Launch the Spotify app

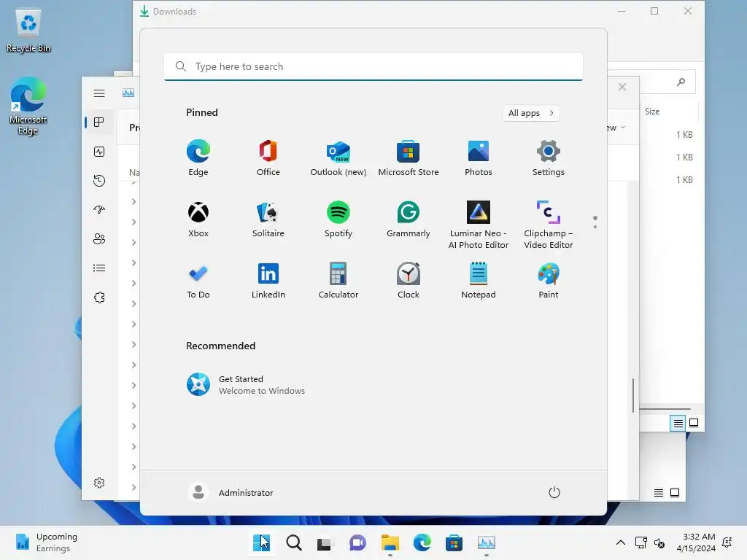(x=338, y=219)
